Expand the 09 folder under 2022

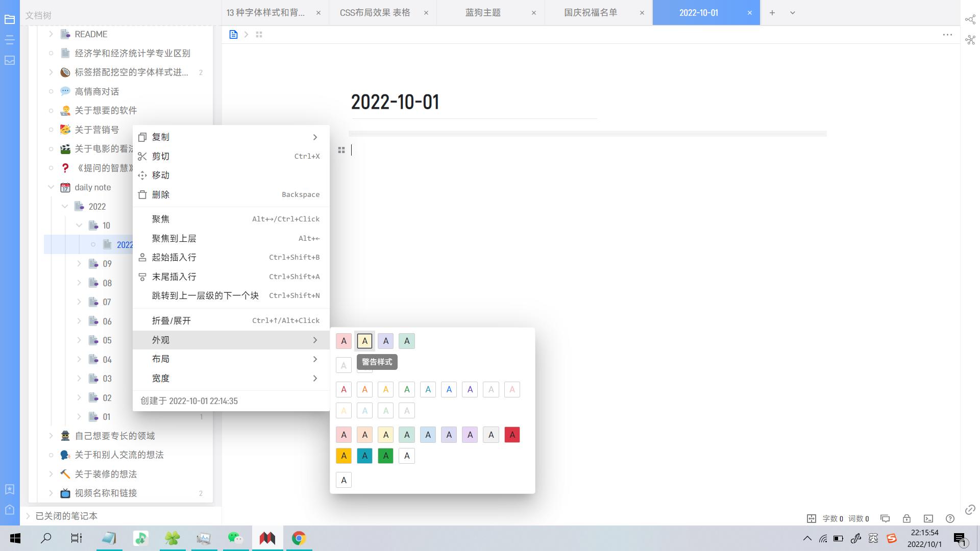click(80, 264)
